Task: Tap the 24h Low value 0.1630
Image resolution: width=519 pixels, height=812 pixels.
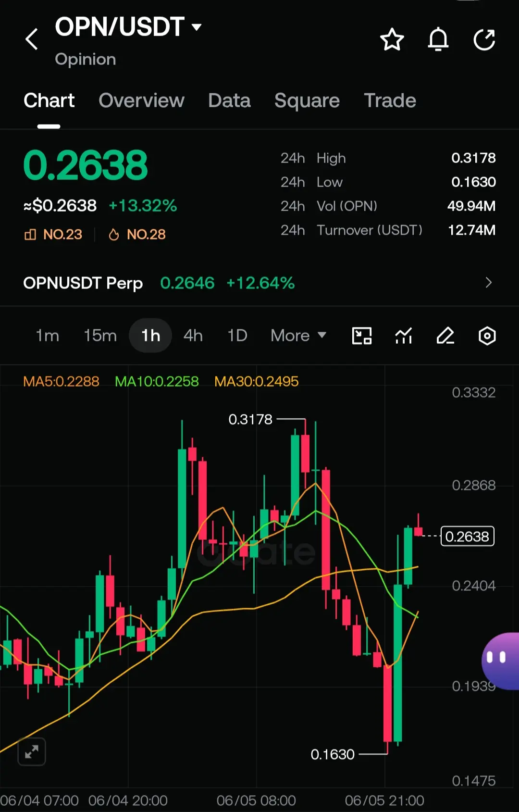Action: (473, 182)
